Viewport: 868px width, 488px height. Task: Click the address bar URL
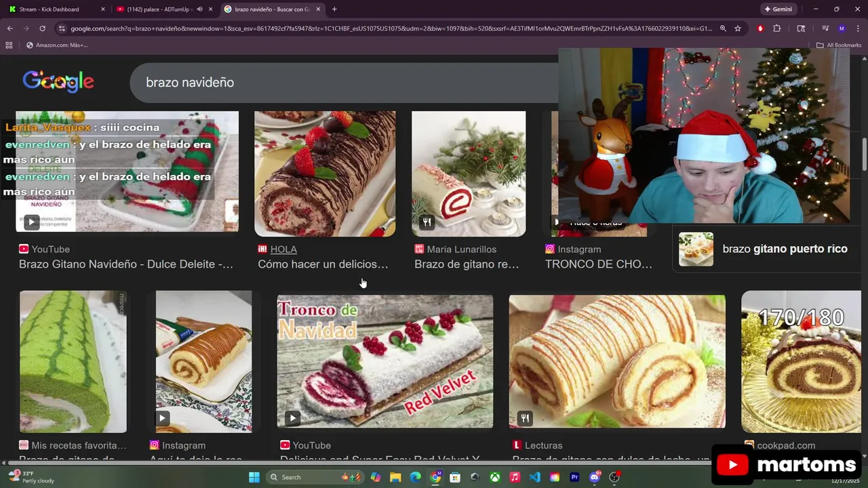(x=391, y=28)
